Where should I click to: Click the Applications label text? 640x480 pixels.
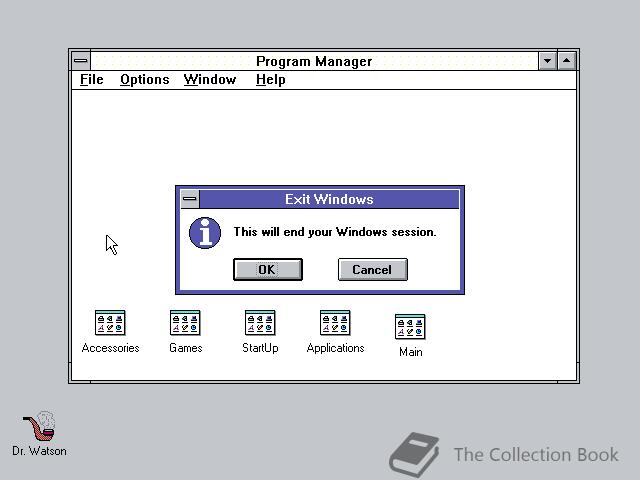pyautogui.click(x=335, y=348)
